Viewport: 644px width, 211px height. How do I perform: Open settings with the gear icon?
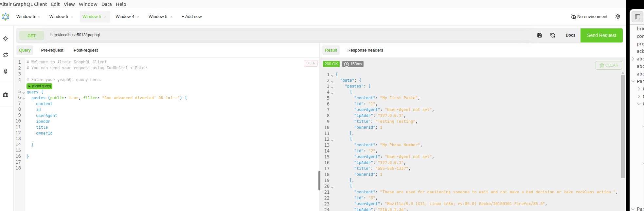click(x=618, y=17)
